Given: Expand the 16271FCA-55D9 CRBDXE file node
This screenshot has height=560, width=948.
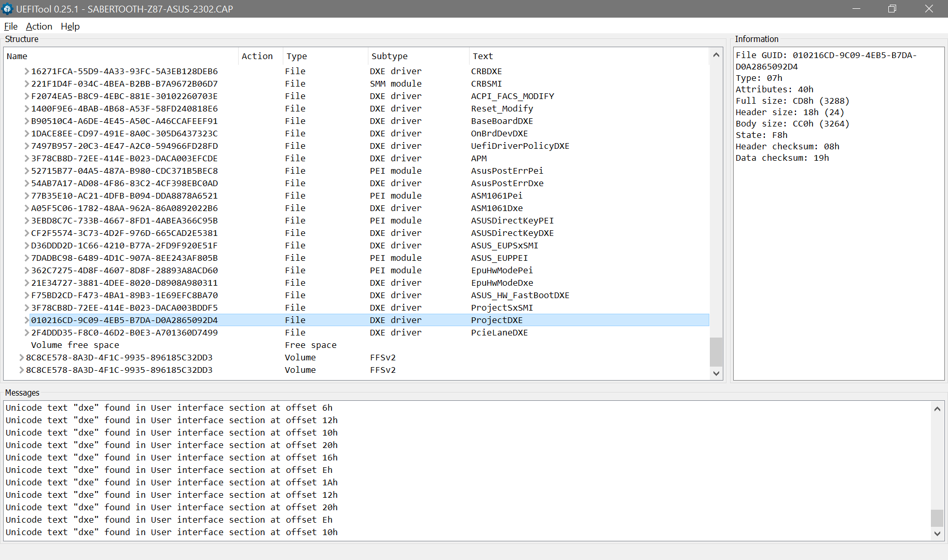Looking at the screenshot, I should (26, 71).
